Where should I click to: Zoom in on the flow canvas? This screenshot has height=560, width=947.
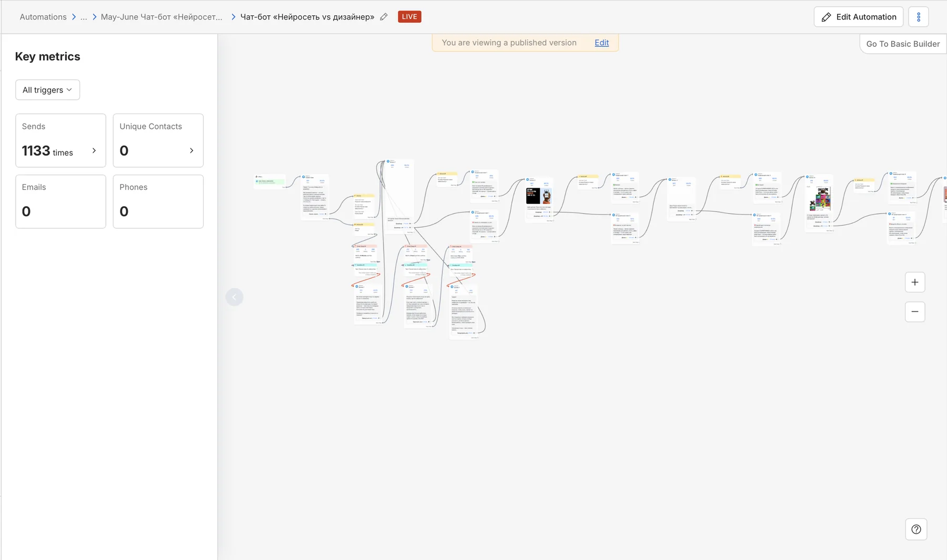coord(915,282)
